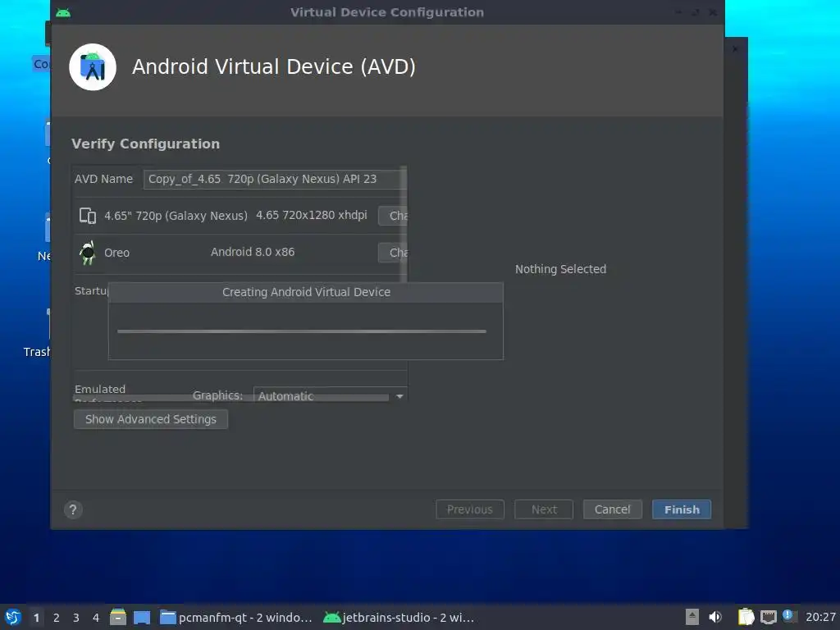Click the 'Verify Configuration' heading

tap(146, 144)
